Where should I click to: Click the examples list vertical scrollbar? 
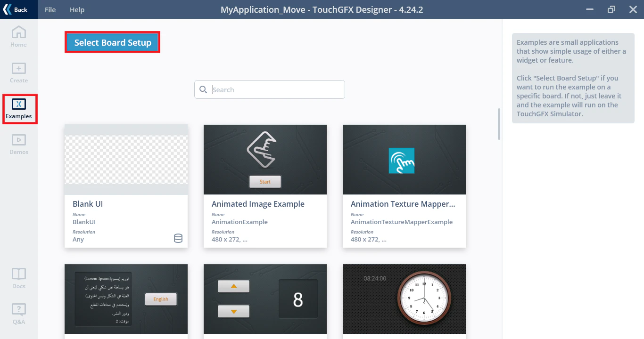[499, 124]
